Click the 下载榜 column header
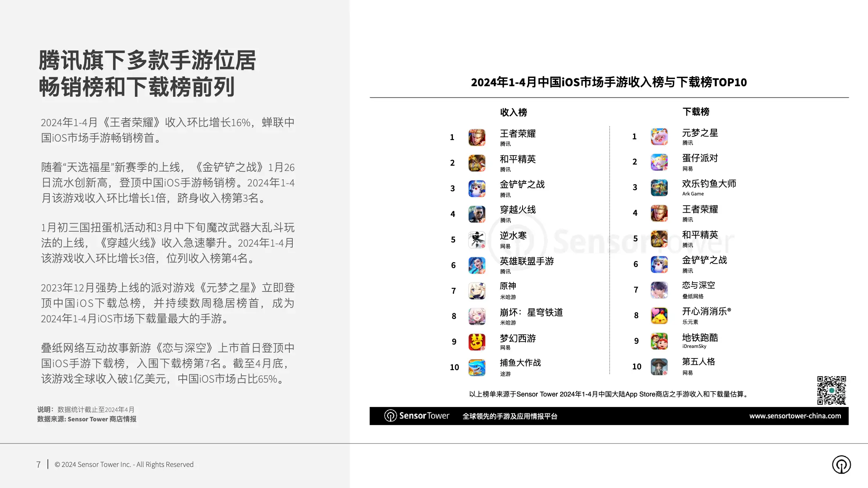This screenshot has height=488, width=868. 696,111
